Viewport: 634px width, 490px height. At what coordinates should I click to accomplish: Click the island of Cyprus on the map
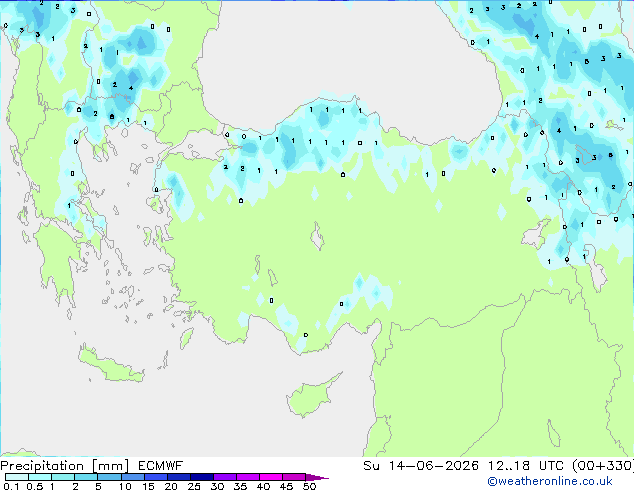(311, 397)
